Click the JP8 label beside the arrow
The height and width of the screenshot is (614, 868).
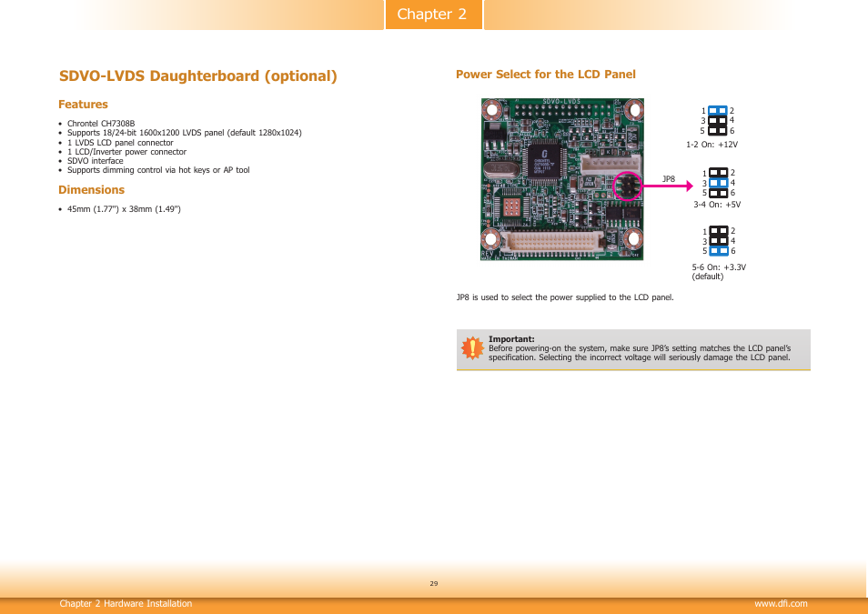[x=669, y=179]
